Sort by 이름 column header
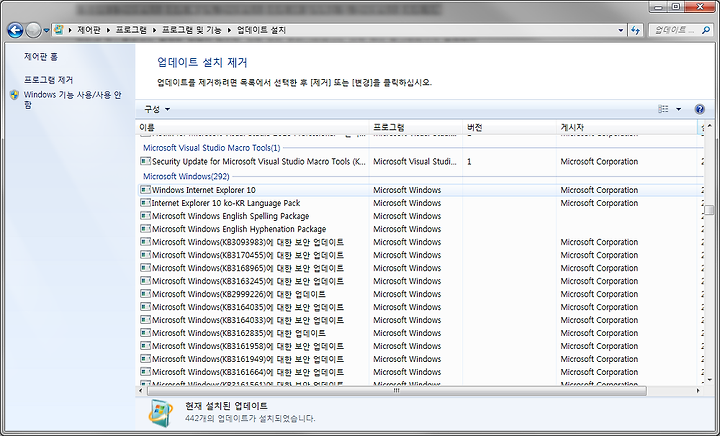This screenshot has width=720, height=436. coord(253,127)
